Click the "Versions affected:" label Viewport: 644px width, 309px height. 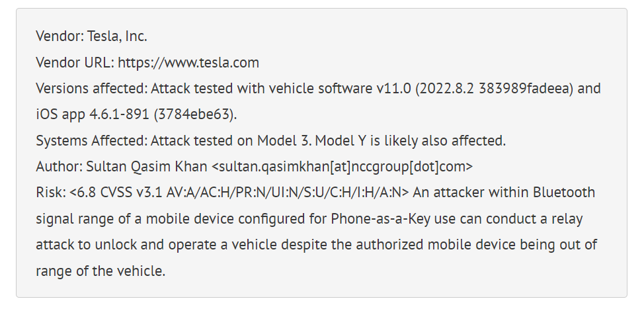click(x=91, y=89)
